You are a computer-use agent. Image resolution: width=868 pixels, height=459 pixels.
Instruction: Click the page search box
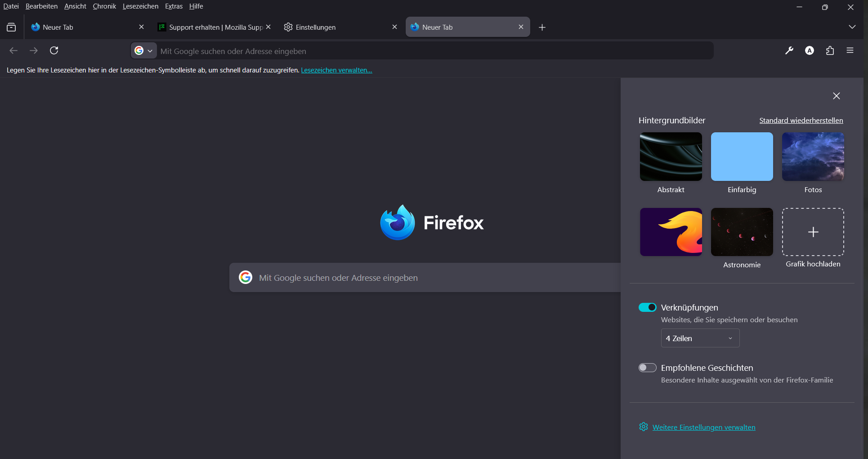pos(425,278)
